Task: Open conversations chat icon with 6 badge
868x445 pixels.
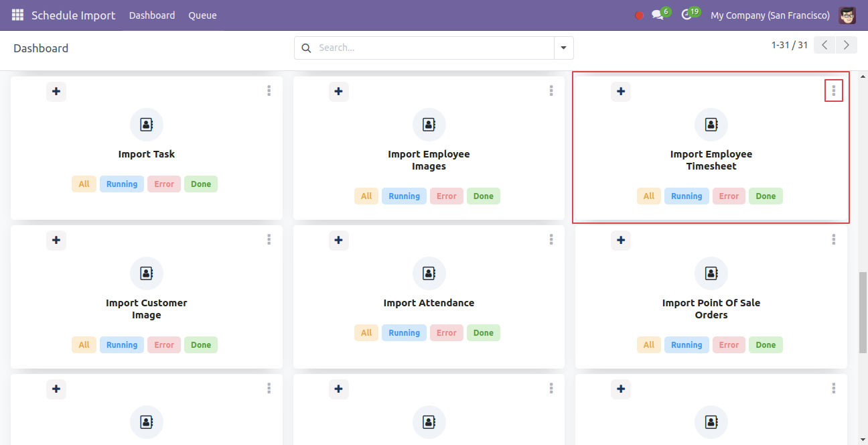Action: tap(658, 15)
